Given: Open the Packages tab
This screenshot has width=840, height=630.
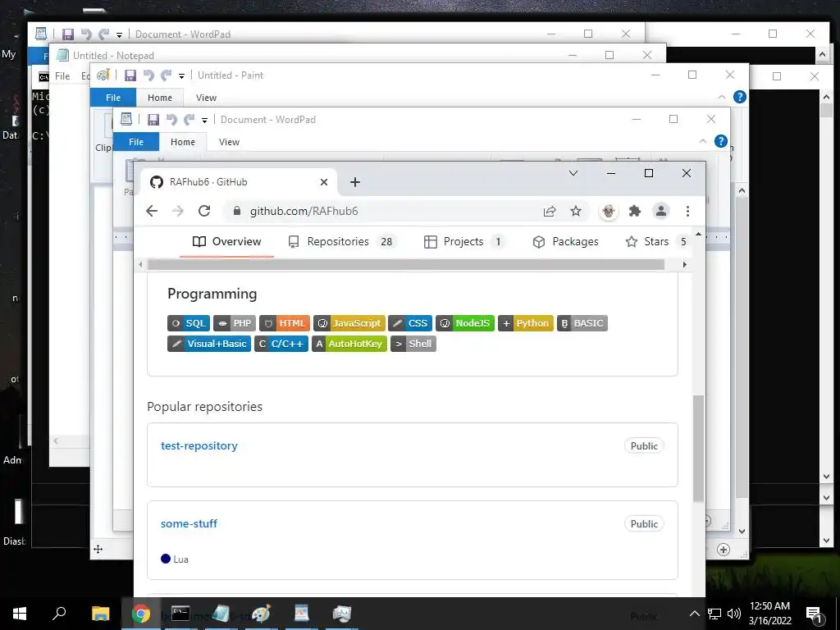Looking at the screenshot, I should pyautogui.click(x=565, y=242).
